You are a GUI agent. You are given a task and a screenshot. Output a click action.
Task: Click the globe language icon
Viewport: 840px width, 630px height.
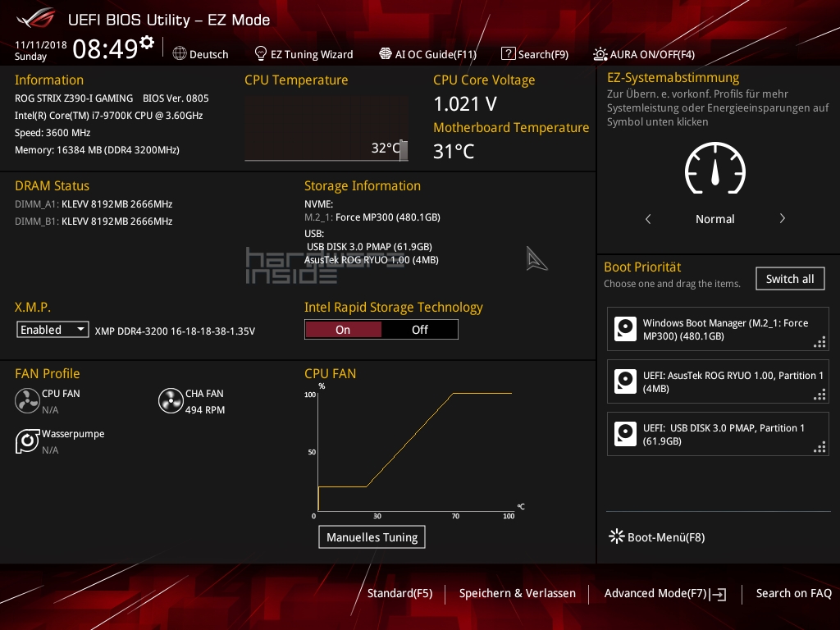[180, 53]
